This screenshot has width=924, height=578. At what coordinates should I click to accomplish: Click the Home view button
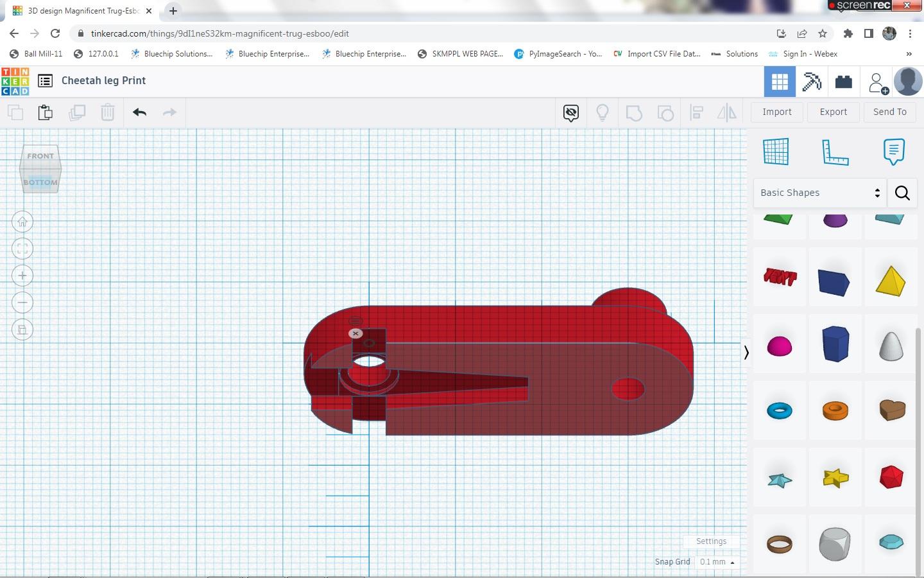22,222
